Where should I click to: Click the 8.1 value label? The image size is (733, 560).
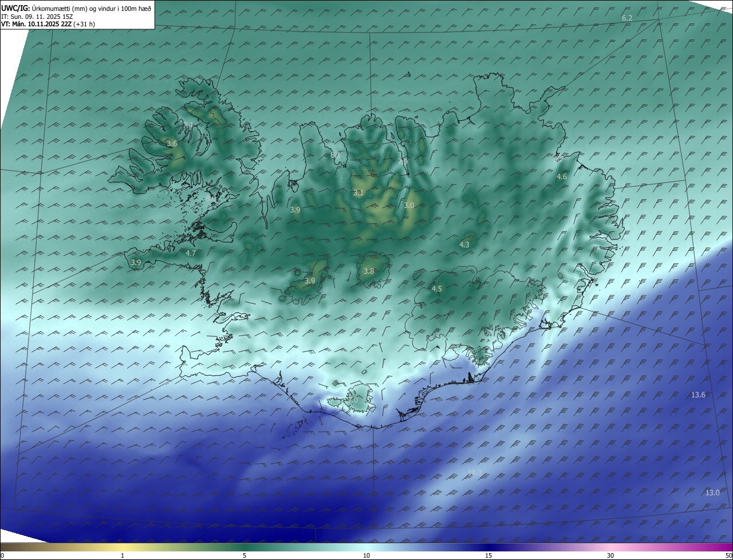336,155
